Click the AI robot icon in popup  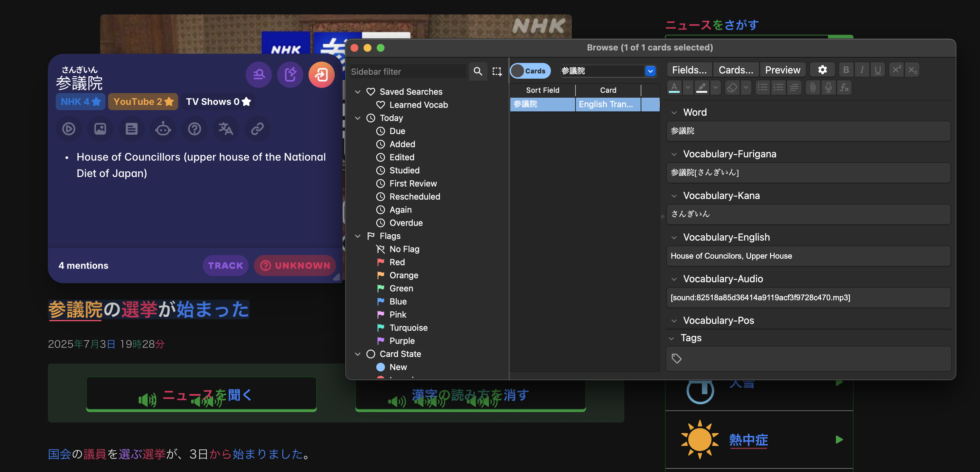click(x=163, y=129)
